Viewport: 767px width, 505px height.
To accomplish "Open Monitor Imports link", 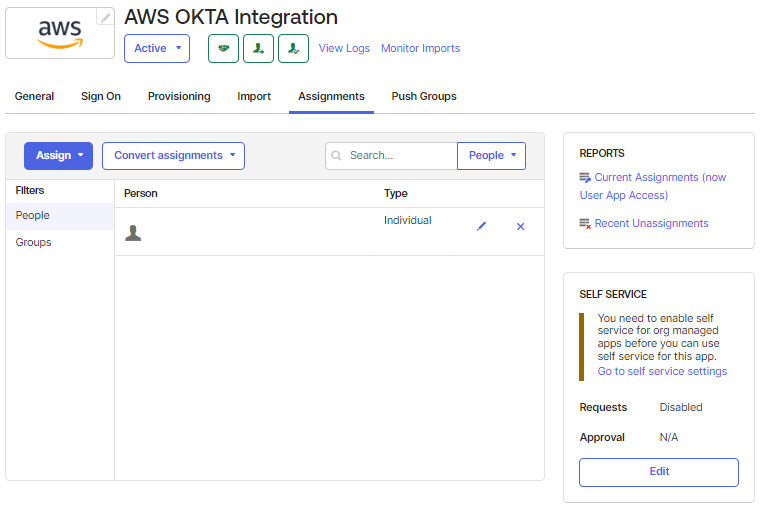I will (421, 48).
